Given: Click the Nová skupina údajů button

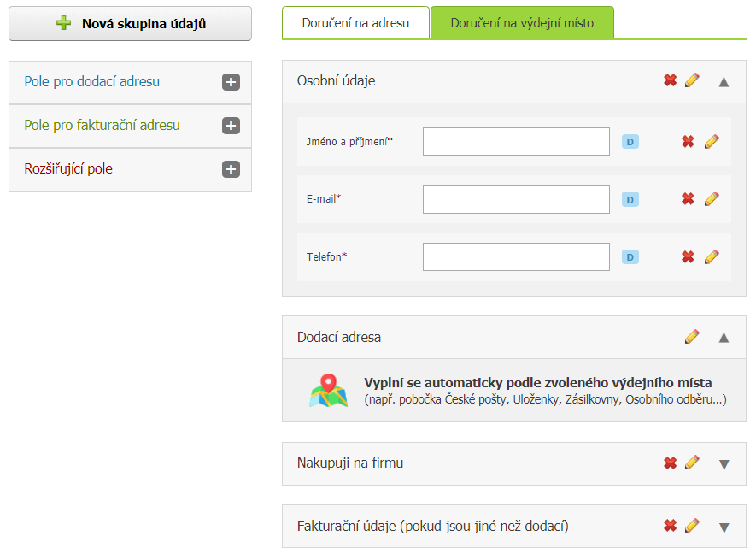Looking at the screenshot, I should 130,24.
